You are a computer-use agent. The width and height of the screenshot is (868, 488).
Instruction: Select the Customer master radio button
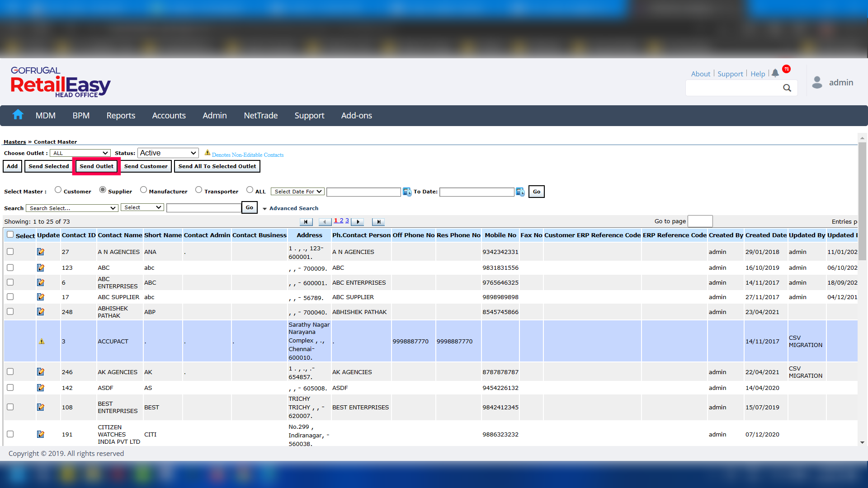pyautogui.click(x=58, y=190)
